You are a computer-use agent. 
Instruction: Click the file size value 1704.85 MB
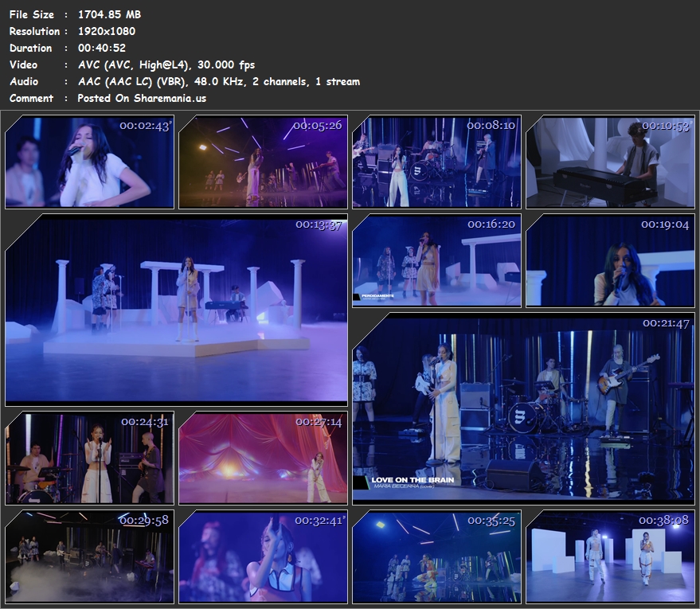coord(109,14)
